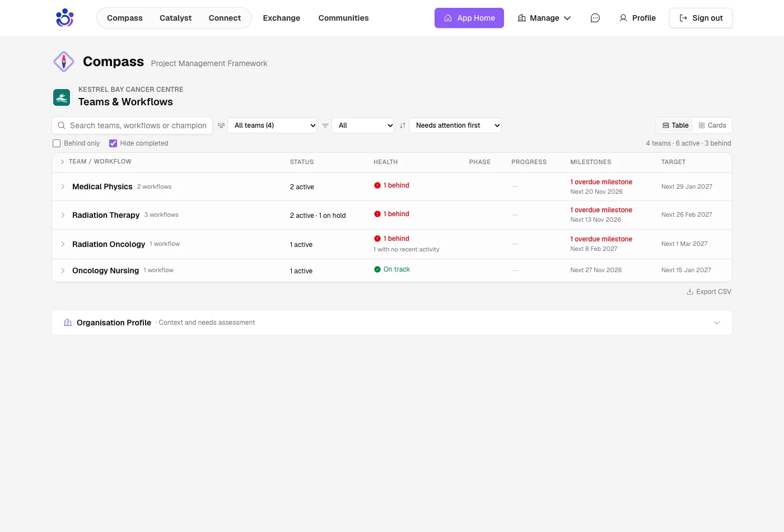The width and height of the screenshot is (784, 532).
Task: Go to the Connect tab
Action: 225,18
